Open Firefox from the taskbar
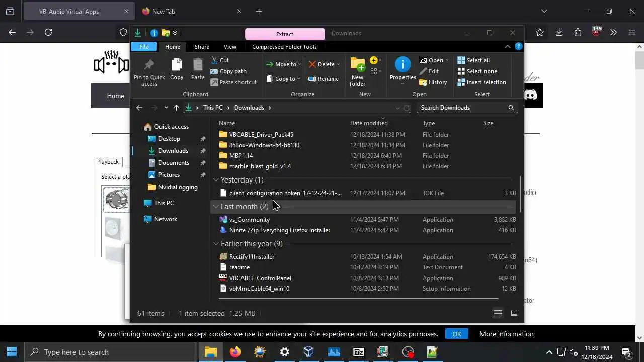This screenshot has width=644, height=362. [x=235, y=352]
